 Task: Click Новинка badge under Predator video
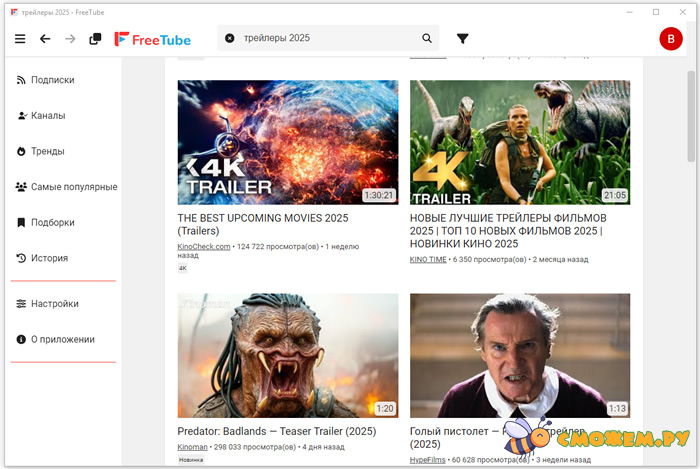[x=191, y=460]
